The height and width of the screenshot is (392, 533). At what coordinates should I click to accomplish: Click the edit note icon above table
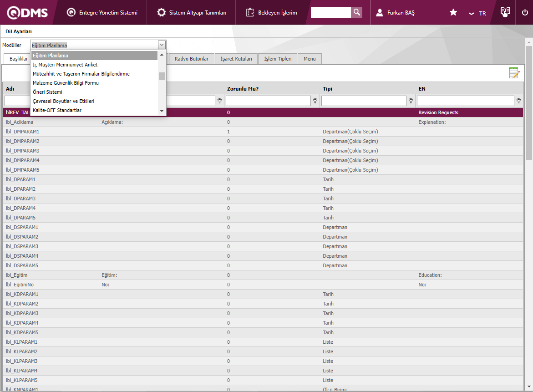click(514, 73)
